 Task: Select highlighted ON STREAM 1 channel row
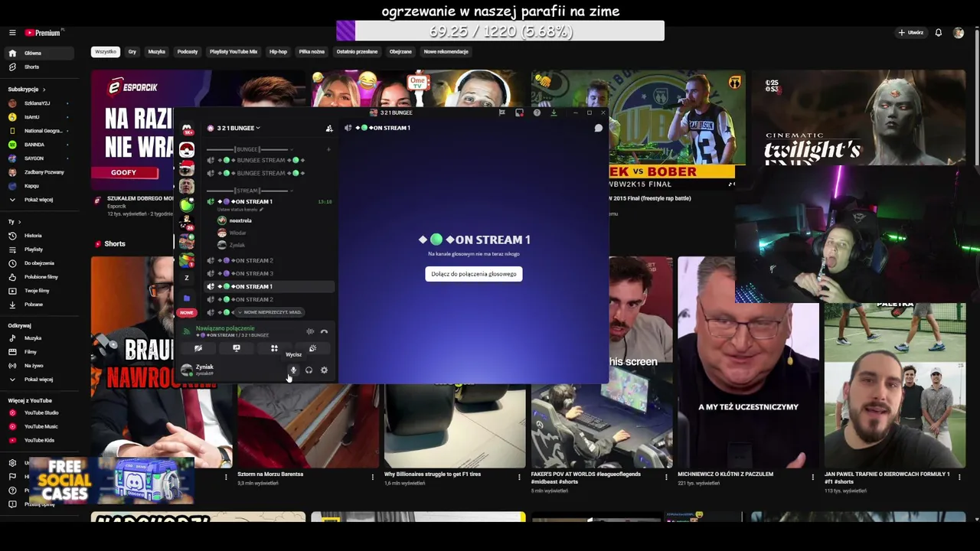(269, 286)
